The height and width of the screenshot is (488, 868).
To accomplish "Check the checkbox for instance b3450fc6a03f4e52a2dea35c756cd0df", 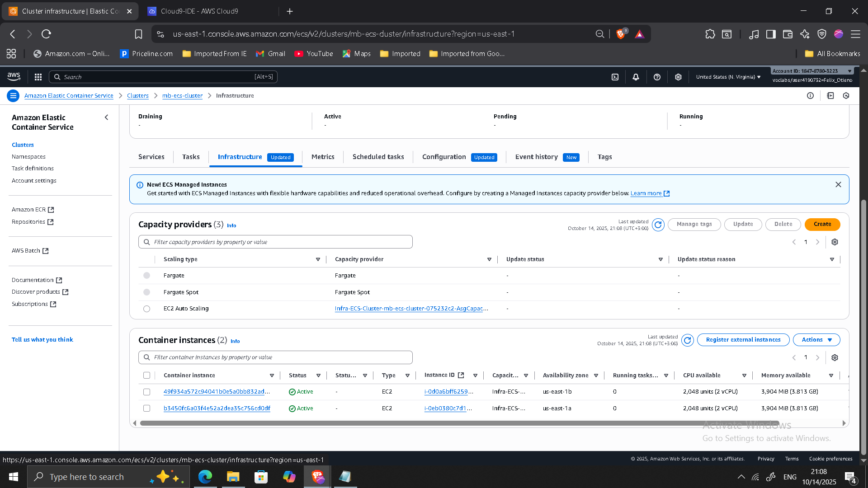I will click(146, 408).
